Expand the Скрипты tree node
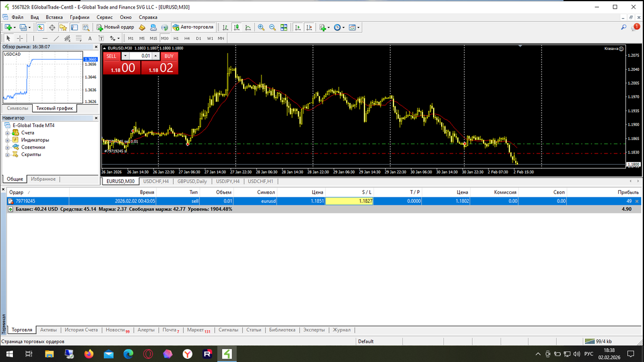The image size is (644, 362). pos(8,154)
